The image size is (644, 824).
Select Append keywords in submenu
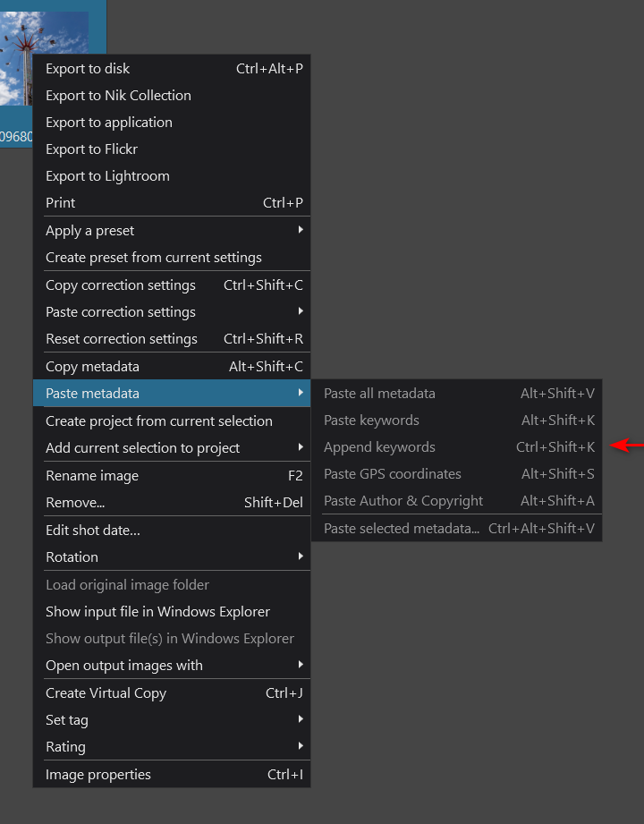[x=457, y=447]
